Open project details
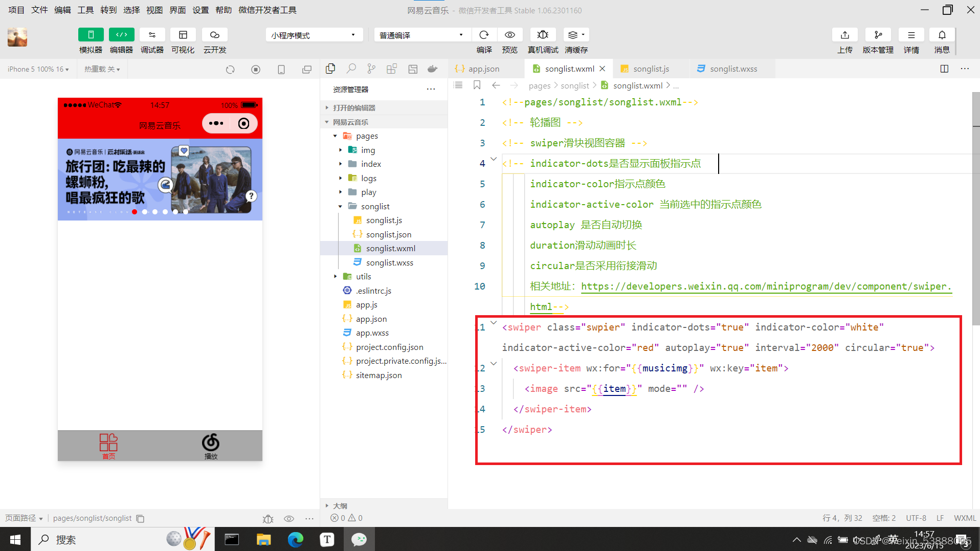 tap(911, 35)
